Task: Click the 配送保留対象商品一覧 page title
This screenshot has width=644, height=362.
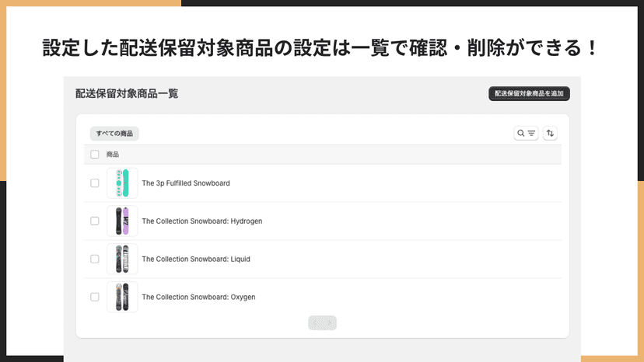Action: pos(127,93)
